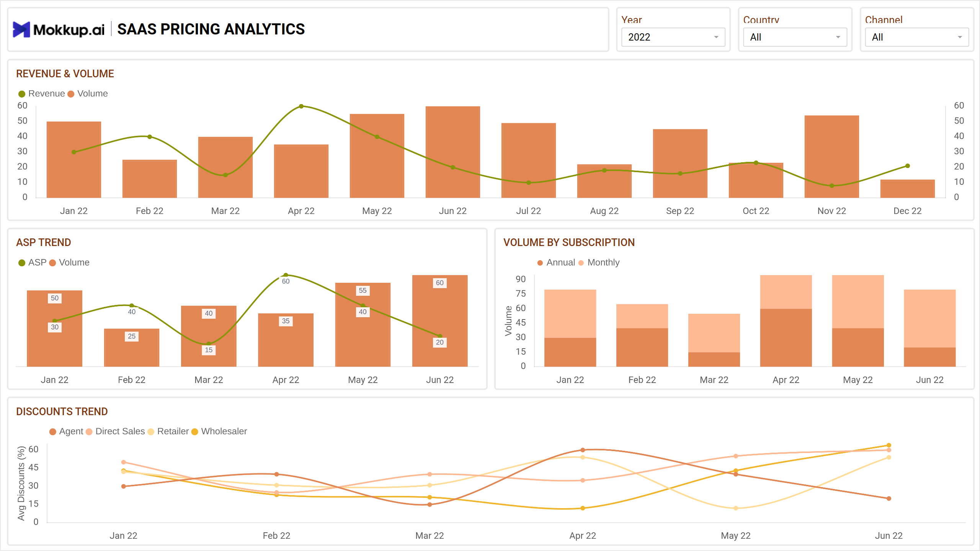Click the DISCOUNTS TREND title
This screenshot has height=551, width=980.
point(62,411)
